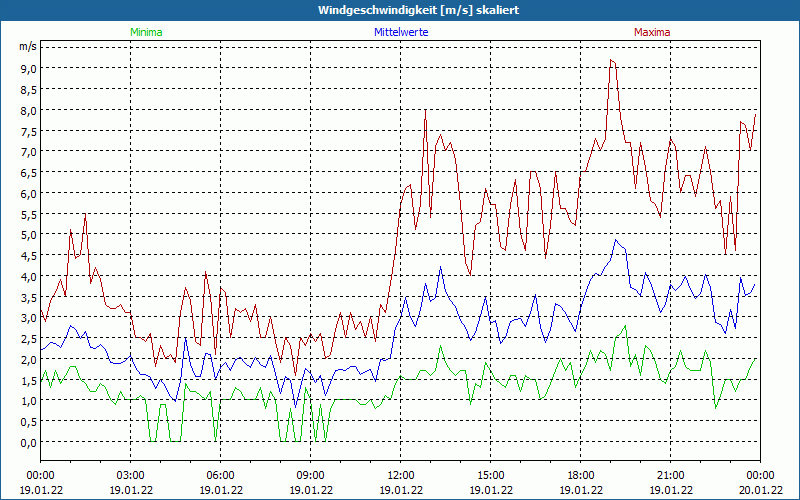Select the green "Minima" legend label

(x=146, y=32)
